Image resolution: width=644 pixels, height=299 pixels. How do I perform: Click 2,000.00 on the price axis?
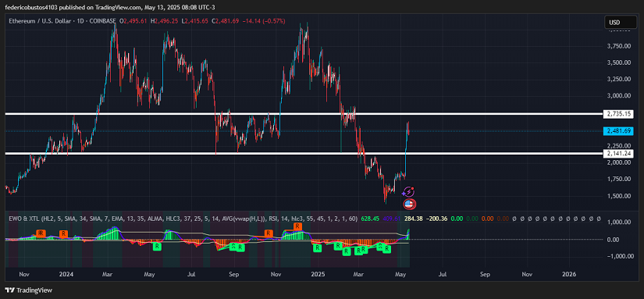pyautogui.click(x=618, y=162)
